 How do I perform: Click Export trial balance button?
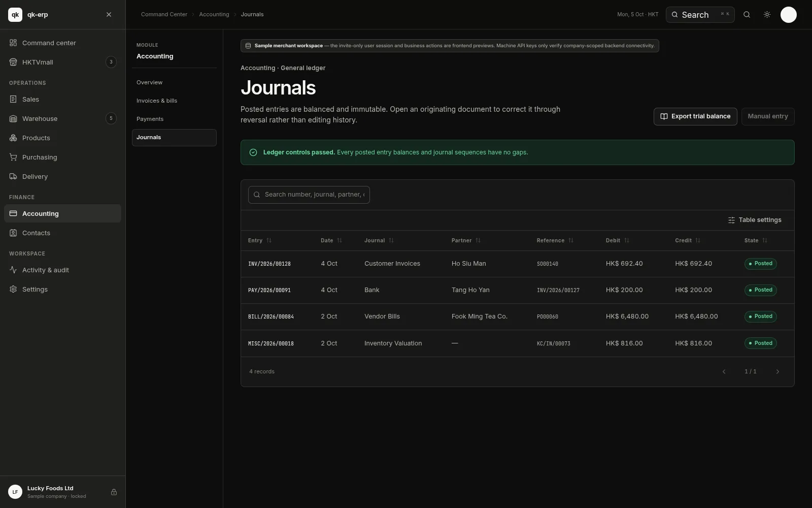click(x=695, y=116)
